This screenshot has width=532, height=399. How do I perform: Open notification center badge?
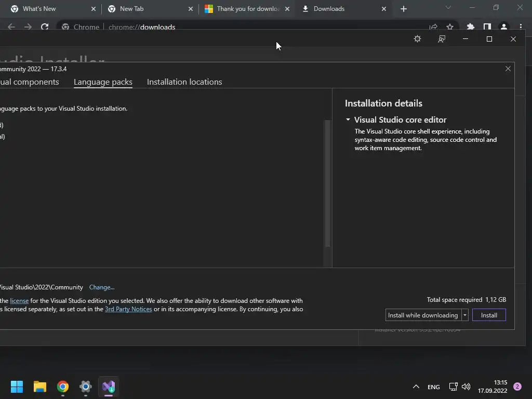click(x=517, y=387)
